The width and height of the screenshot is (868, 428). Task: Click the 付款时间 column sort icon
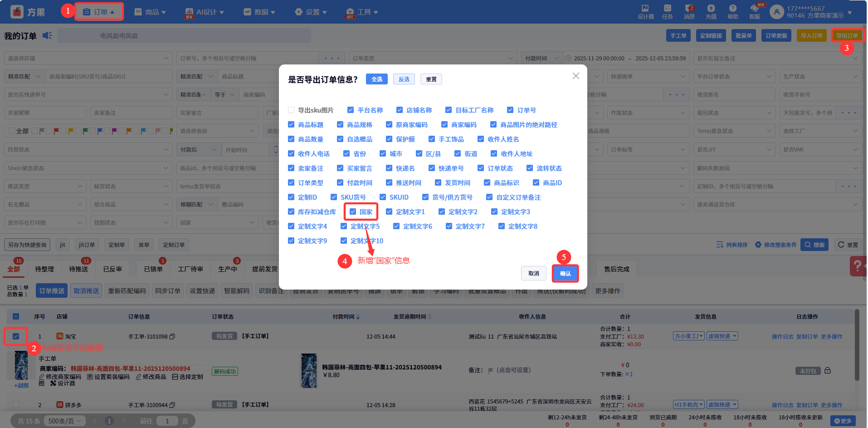pyautogui.click(x=358, y=317)
